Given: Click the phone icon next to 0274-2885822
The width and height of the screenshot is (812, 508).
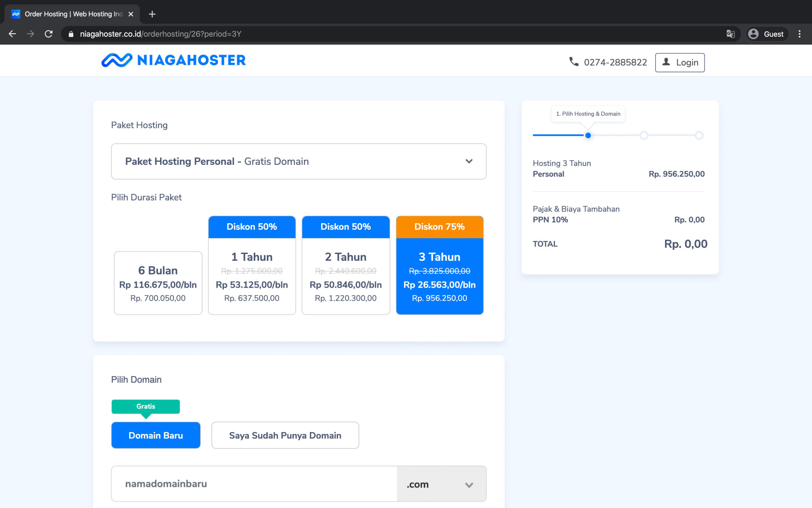Looking at the screenshot, I should [x=573, y=62].
